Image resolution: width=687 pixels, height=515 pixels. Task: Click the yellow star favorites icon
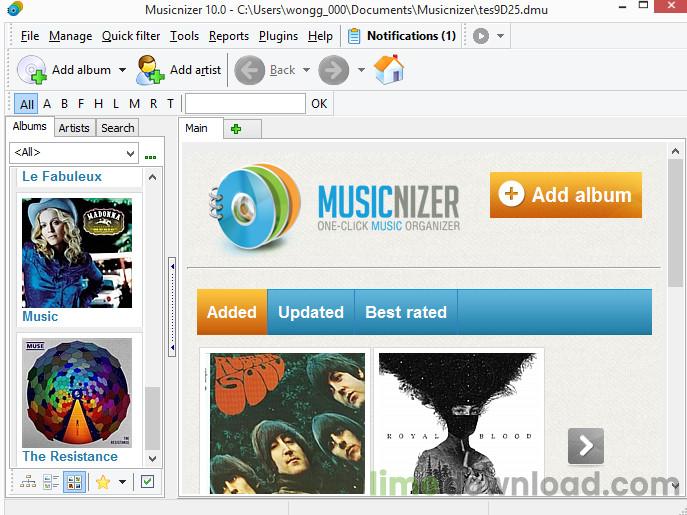click(x=103, y=482)
